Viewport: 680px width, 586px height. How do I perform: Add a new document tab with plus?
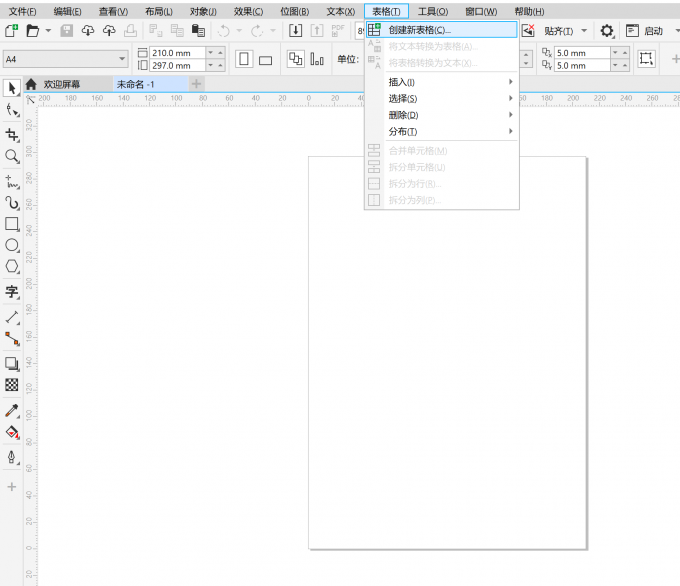coord(196,84)
